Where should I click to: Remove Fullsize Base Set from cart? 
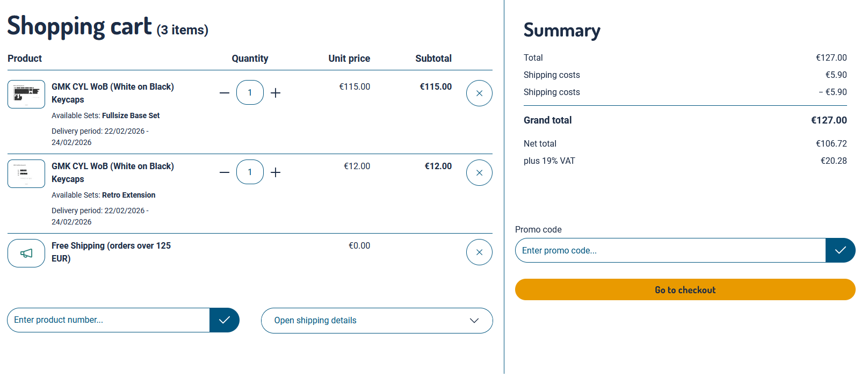pyautogui.click(x=479, y=93)
